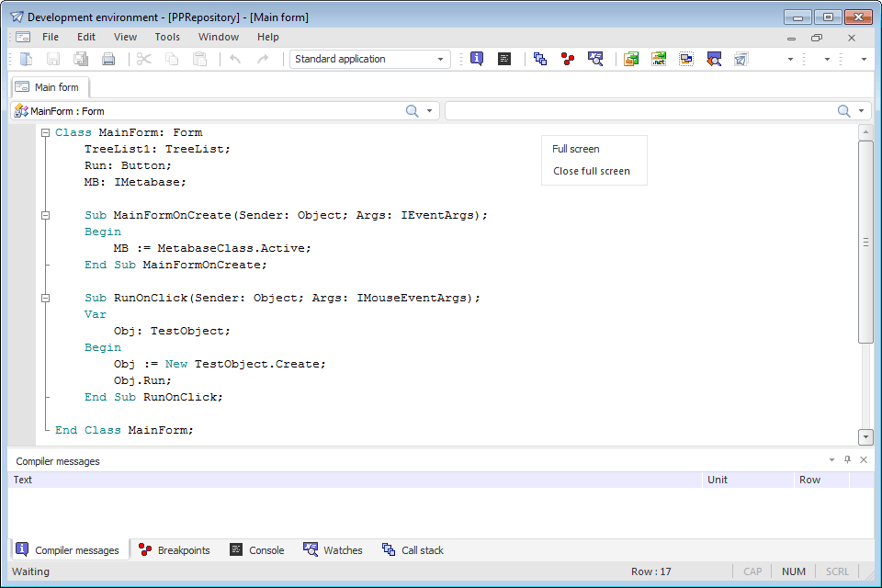Click the last paper-plane toolbar icon
The height and width of the screenshot is (588, 882).
(741, 59)
